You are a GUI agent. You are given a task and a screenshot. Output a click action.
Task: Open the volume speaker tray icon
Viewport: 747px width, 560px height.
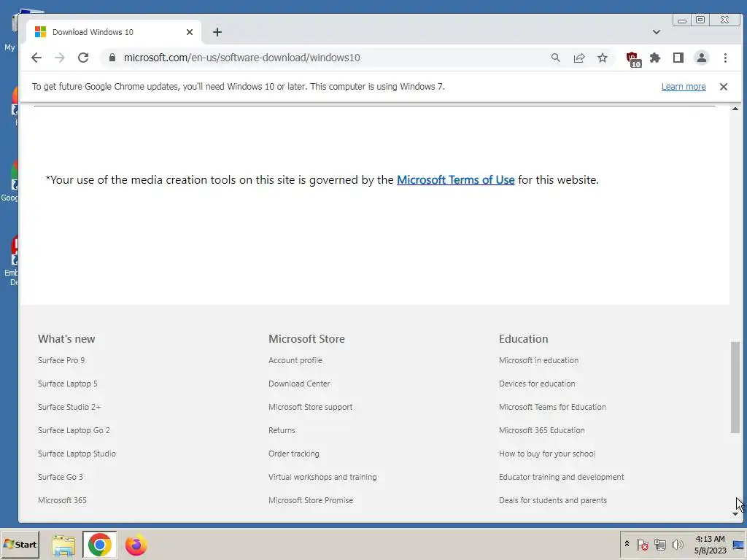pyautogui.click(x=677, y=544)
